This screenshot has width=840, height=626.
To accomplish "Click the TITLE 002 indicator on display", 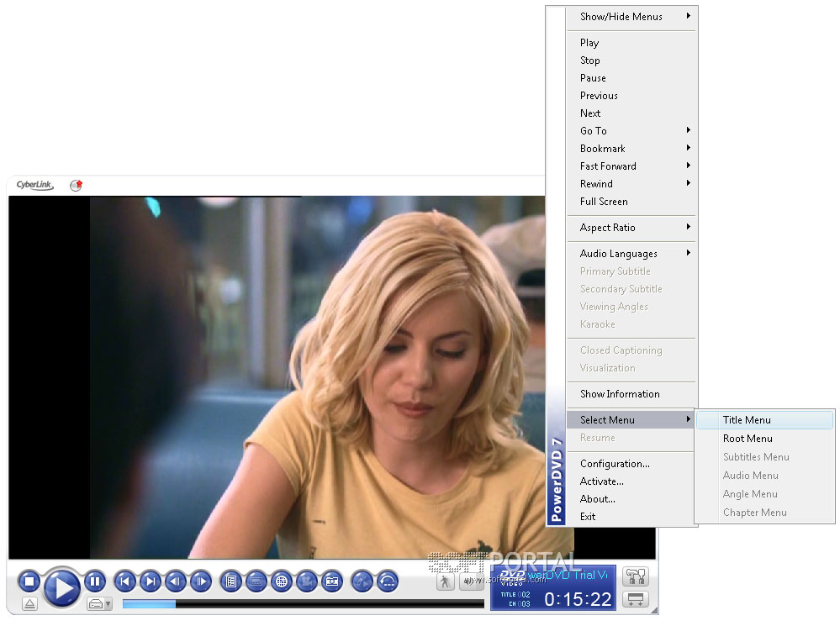I will (515, 594).
